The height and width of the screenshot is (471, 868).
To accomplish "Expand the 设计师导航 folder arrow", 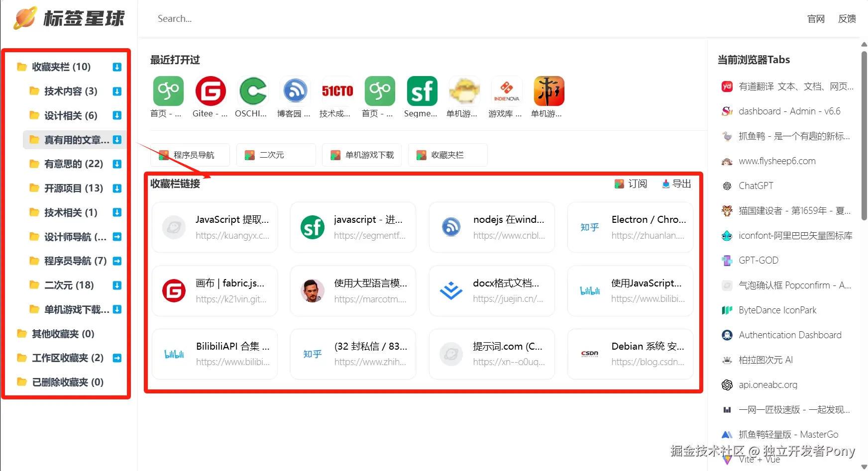I will point(117,237).
